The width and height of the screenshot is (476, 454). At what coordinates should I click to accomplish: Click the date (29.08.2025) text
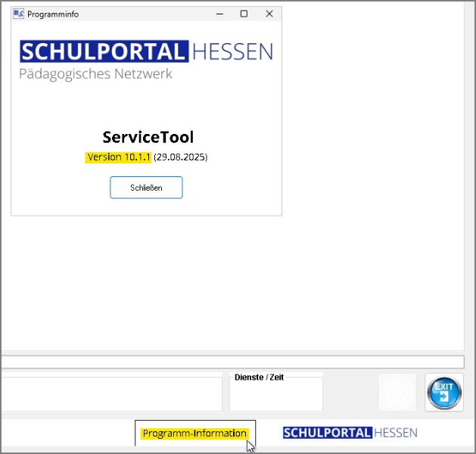pyautogui.click(x=181, y=157)
